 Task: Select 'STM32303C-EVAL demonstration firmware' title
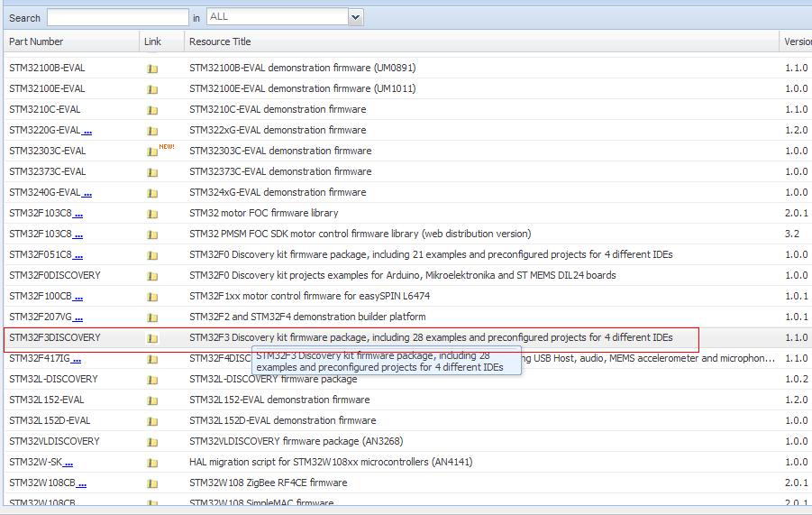click(x=280, y=151)
